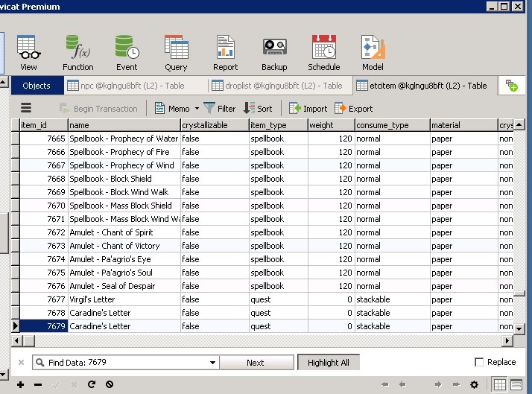Click the Highlight All button
Viewport: 532px width, 394px height.
(329, 363)
